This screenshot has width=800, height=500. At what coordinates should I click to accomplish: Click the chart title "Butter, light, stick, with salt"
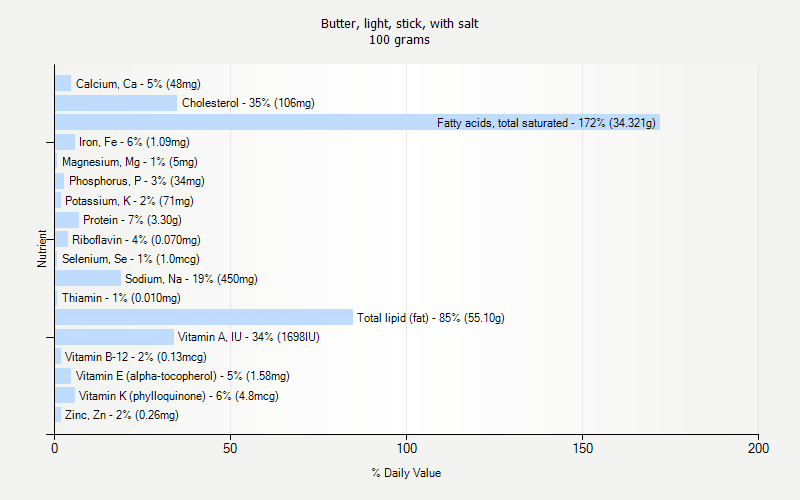coord(399,23)
